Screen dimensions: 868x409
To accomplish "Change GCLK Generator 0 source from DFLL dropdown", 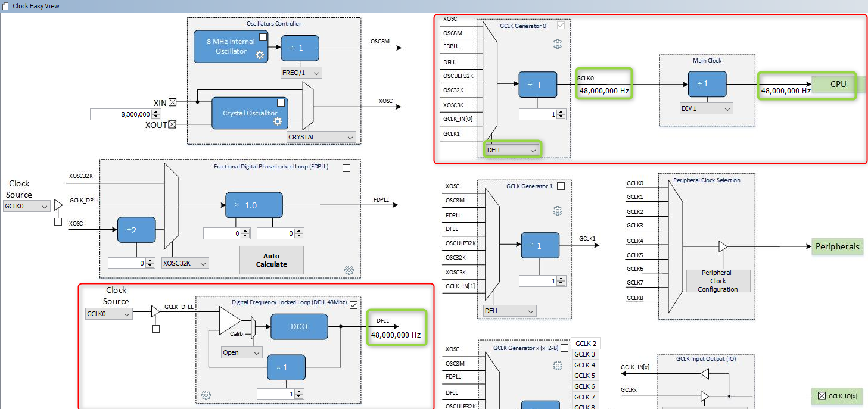I will pos(511,149).
